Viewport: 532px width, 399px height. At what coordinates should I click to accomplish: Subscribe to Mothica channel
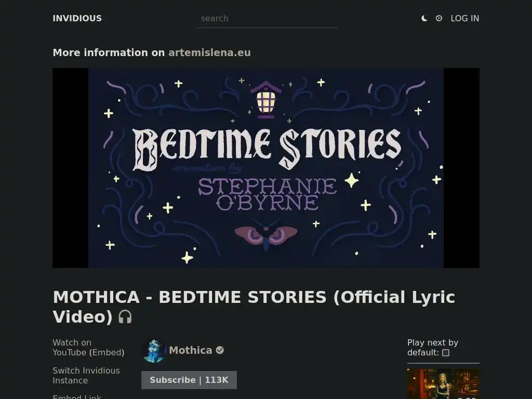point(189,380)
